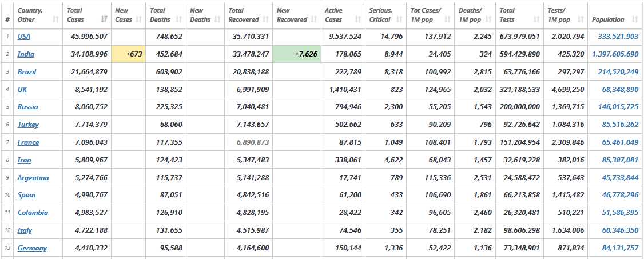The height and width of the screenshot is (259, 644).
Task: Select Russia total tests 200,000,000
Action: (x=519, y=107)
